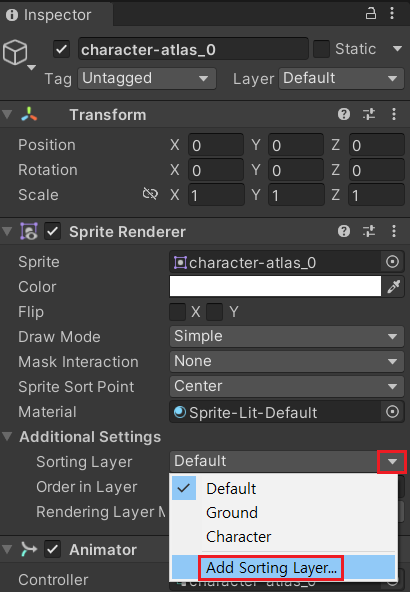Toggle constrained proportions link icon for Scale
410x592 pixels.
pos(150,194)
